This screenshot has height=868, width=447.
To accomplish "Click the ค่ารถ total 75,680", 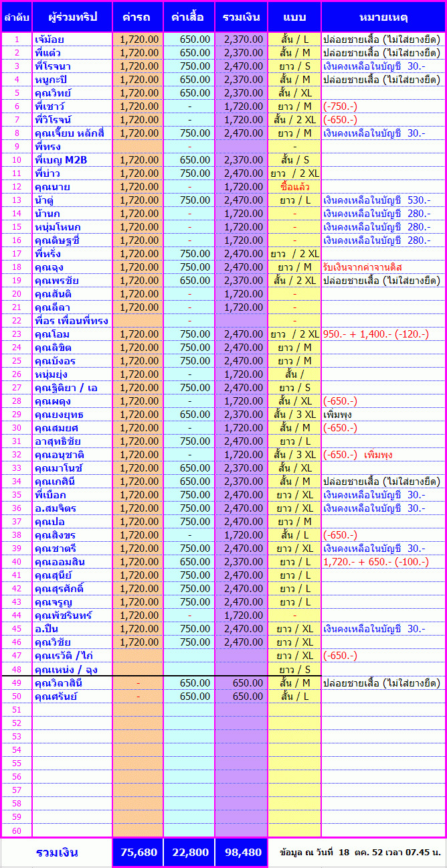I will [x=138, y=852].
